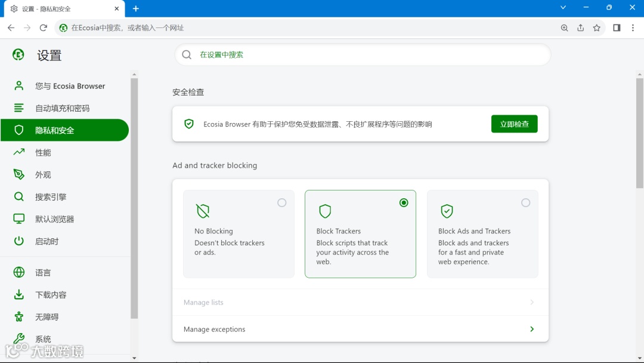Click the share icon in the address bar
This screenshot has width=644, height=363.
click(x=580, y=27)
